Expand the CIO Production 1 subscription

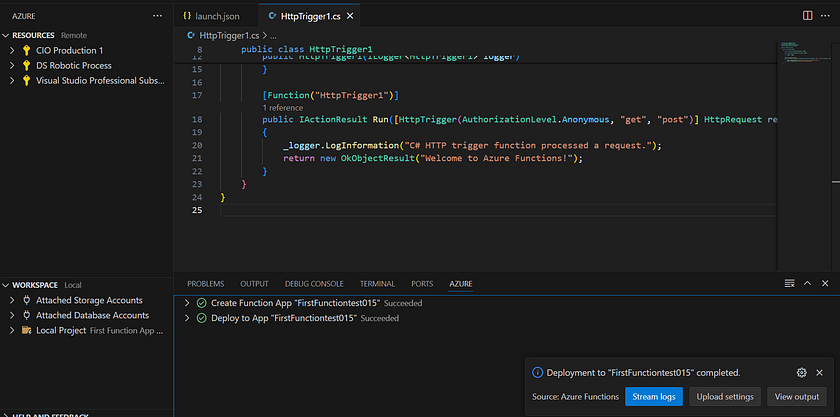pyautogui.click(x=11, y=50)
